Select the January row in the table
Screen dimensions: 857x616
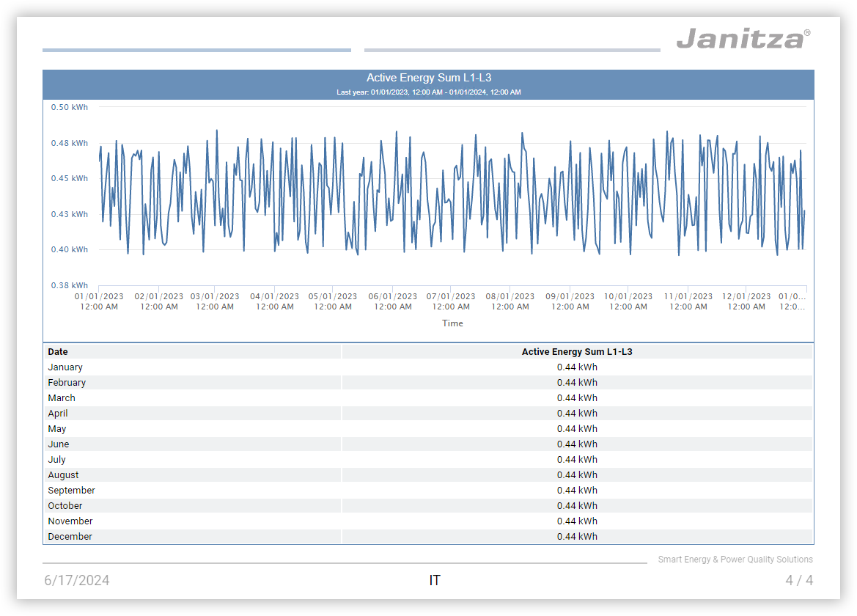(65, 367)
